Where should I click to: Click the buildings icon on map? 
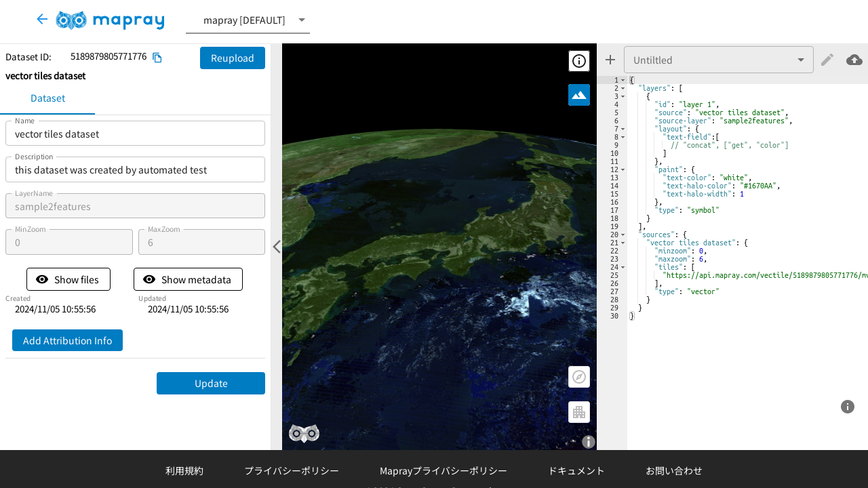578,412
